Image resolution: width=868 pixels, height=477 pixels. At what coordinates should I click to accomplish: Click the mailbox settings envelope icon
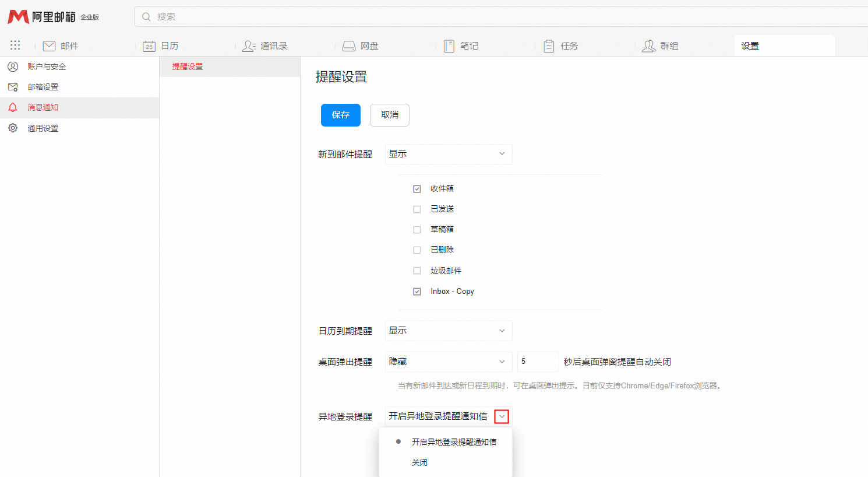[x=13, y=87]
